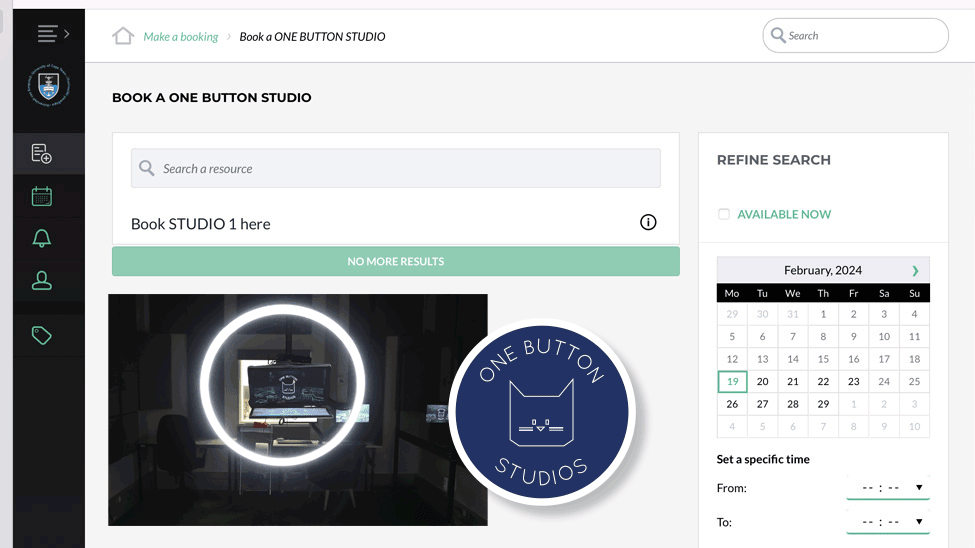Click the tag icon in sidebar
975x548 pixels.
(x=42, y=335)
